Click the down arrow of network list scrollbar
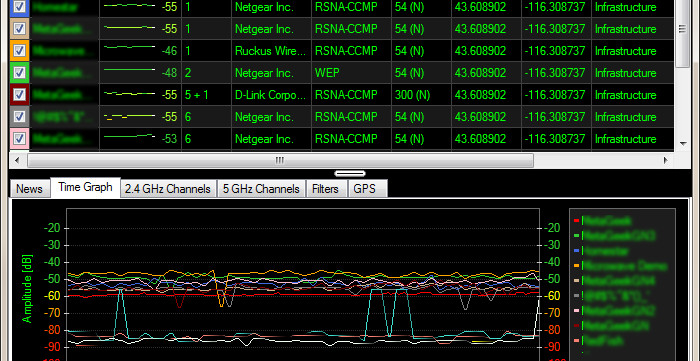700x361 pixels. [683, 144]
